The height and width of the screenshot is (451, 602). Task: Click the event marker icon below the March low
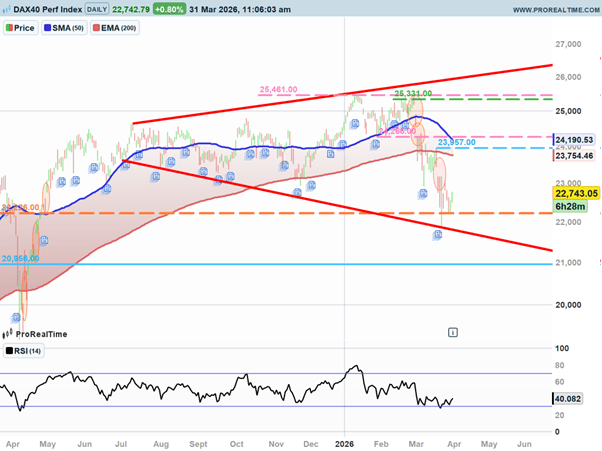pos(437,235)
